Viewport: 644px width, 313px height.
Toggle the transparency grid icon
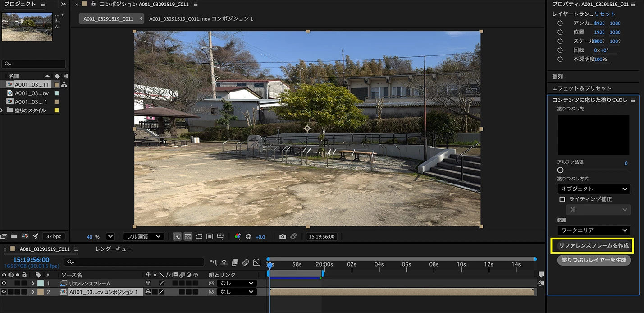[188, 236]
